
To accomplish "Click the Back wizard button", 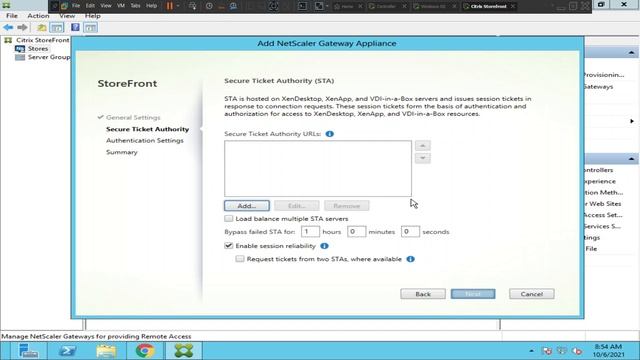I will click(x=423, y=294).
